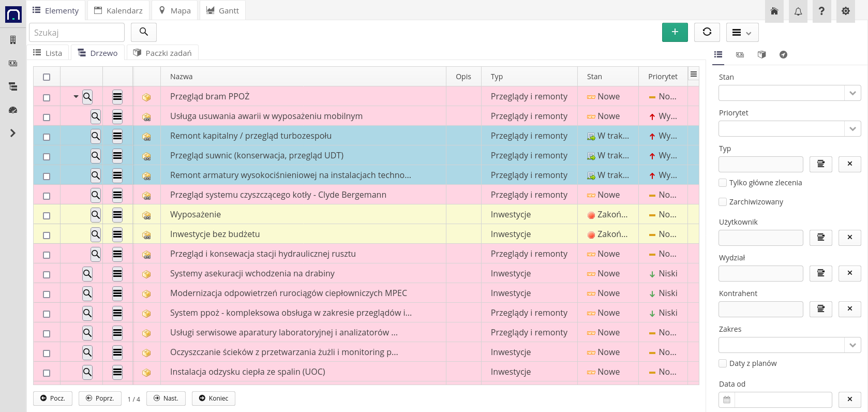
Task: Show filter list panel icon
Action: 719,54
